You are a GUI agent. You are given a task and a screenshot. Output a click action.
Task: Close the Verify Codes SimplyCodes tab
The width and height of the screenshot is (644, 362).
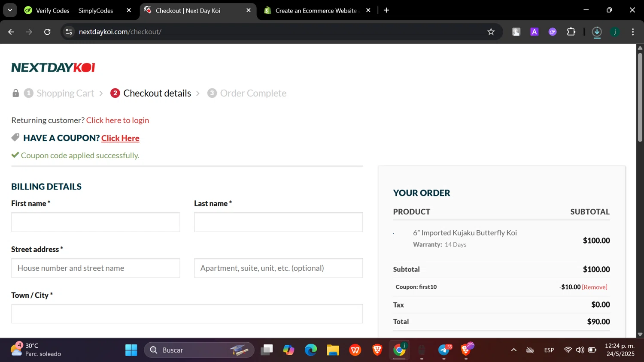click(129, 10)
